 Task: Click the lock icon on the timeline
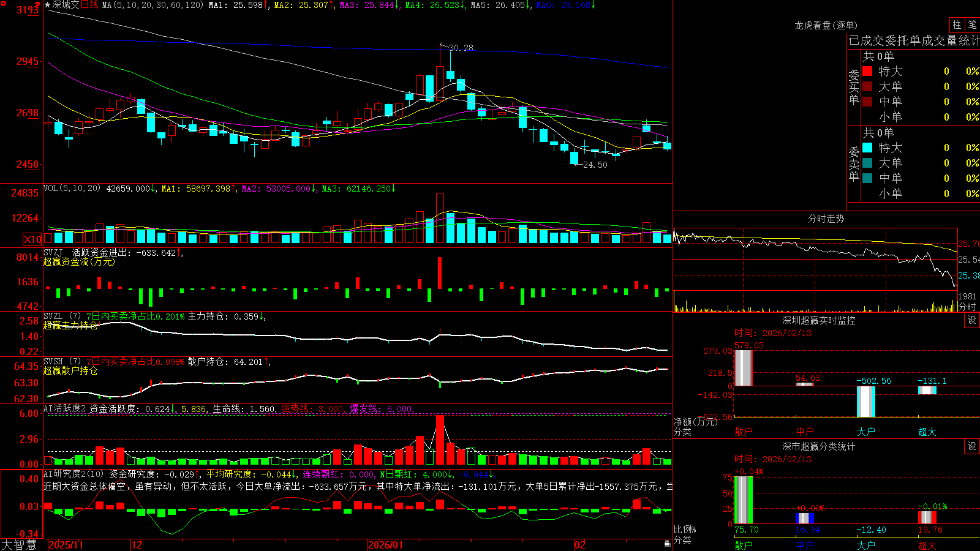(668, 544)
